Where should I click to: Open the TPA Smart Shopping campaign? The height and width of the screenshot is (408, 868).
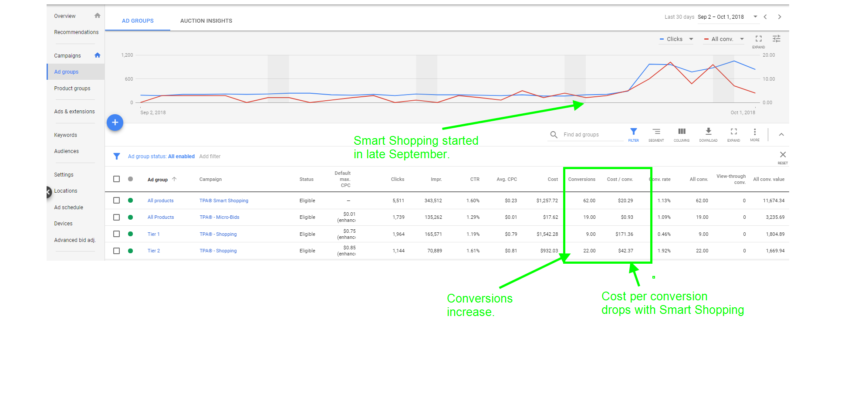(x=223, y=201)
